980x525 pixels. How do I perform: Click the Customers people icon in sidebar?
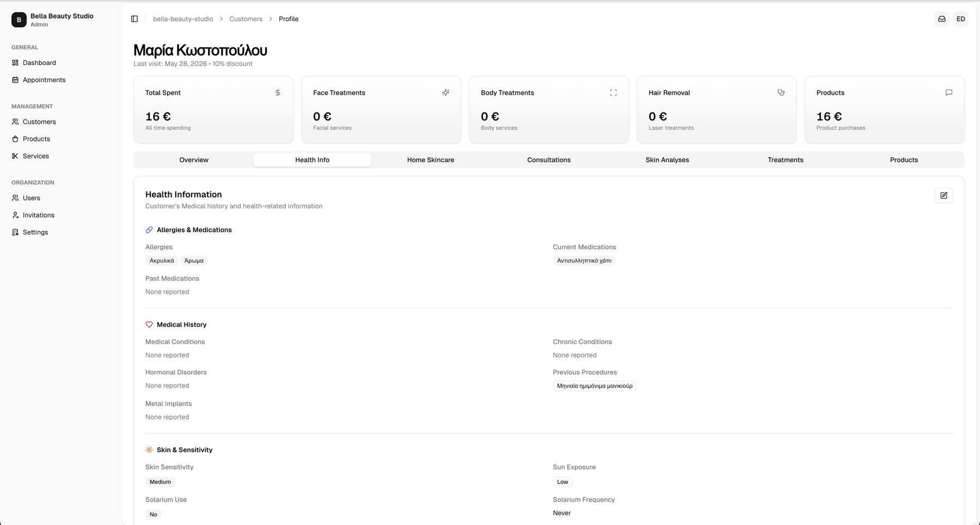[15, 122]
